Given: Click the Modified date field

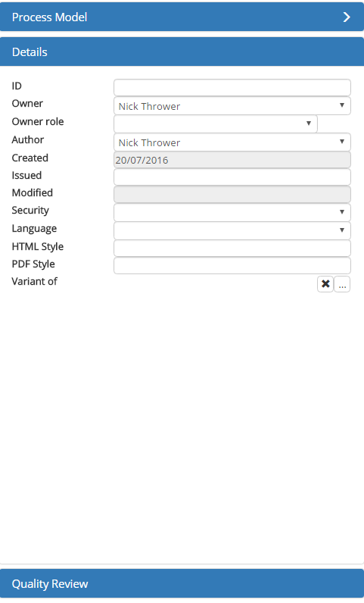Looking at the screenshot, I should point(232,195).
